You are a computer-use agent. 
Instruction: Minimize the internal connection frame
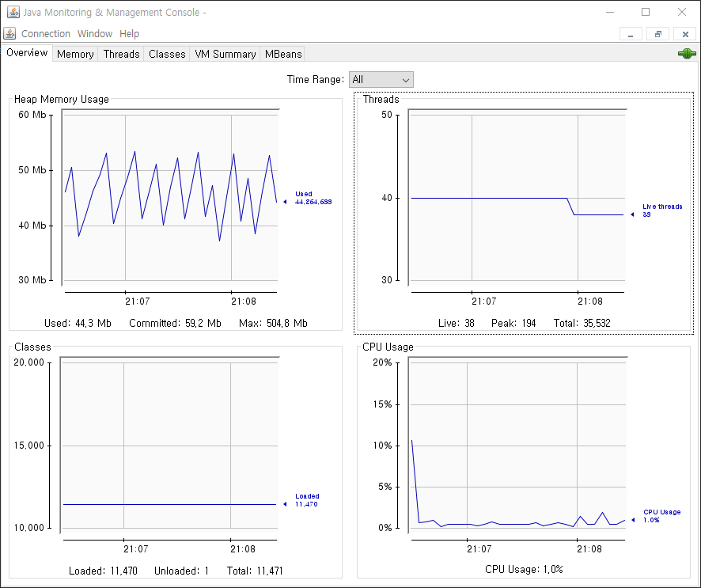pyautogui.click(x=631, y=34)
